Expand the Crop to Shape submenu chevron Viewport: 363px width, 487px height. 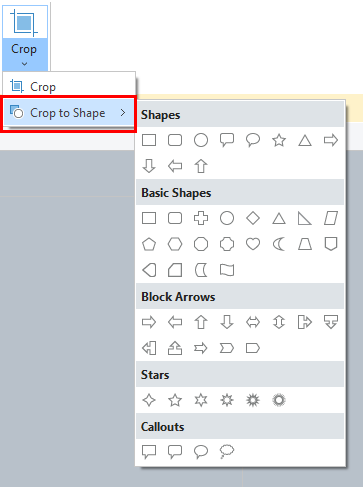point(123,113)
